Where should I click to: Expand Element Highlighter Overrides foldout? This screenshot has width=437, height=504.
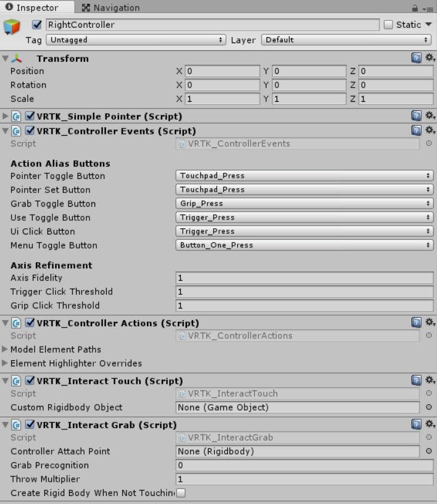click(4, 363)
